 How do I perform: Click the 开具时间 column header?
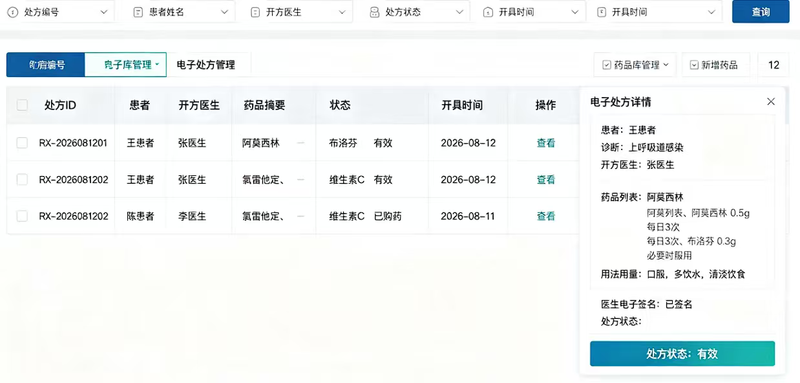[462, 105]
